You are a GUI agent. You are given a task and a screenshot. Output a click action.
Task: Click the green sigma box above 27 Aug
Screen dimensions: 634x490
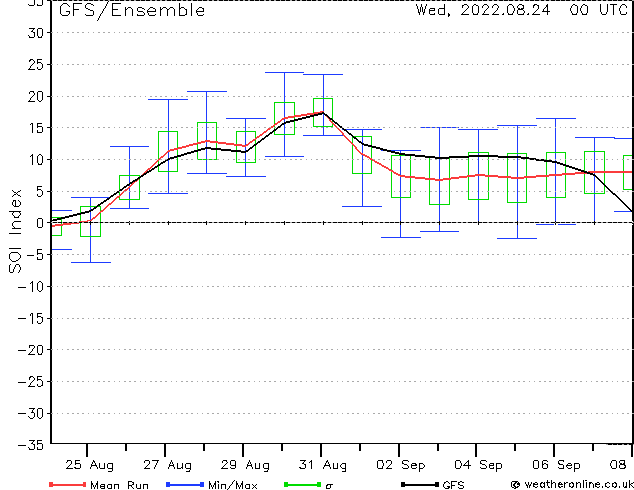point(168,151)
